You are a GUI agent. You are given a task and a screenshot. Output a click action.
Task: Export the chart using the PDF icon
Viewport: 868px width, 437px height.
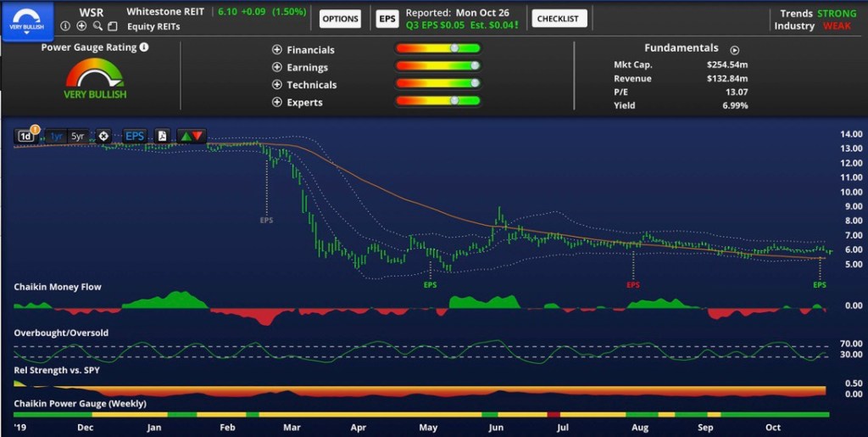(x=162, y=136)
